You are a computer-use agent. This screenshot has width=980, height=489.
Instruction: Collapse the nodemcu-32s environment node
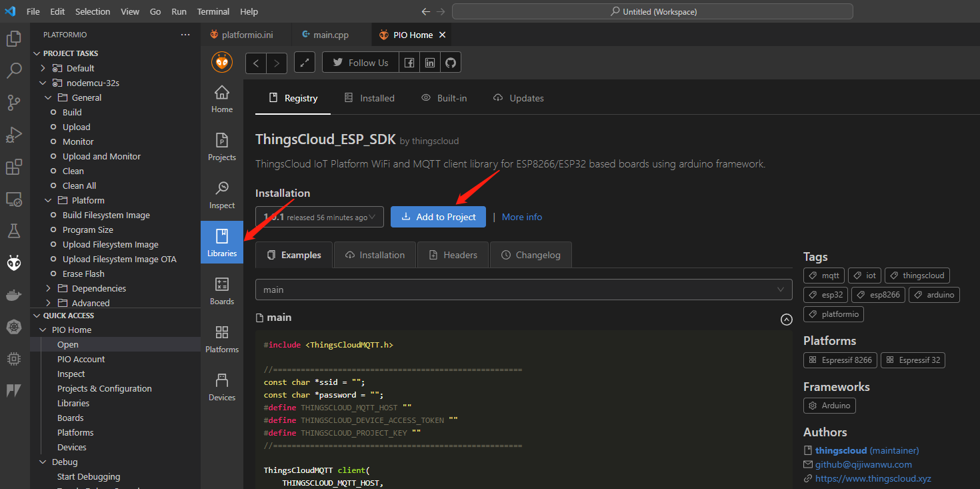click(43, 83)
